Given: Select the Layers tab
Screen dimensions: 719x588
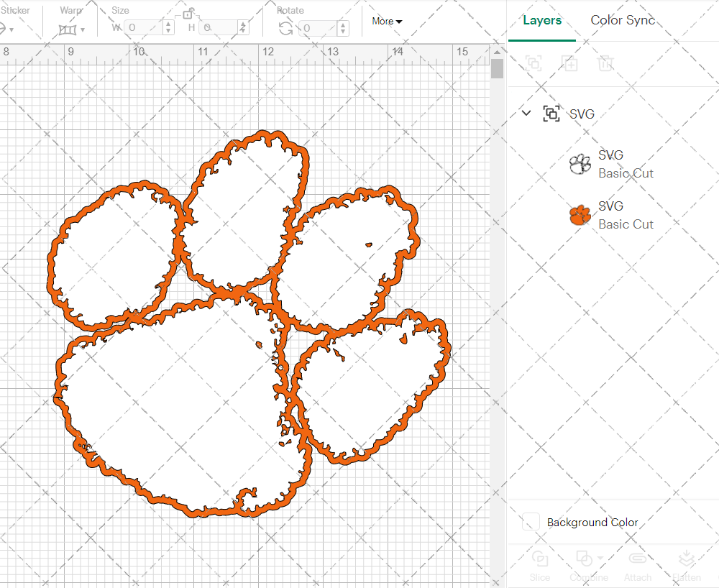Looking at the screenshot, I should click(542, 20).
